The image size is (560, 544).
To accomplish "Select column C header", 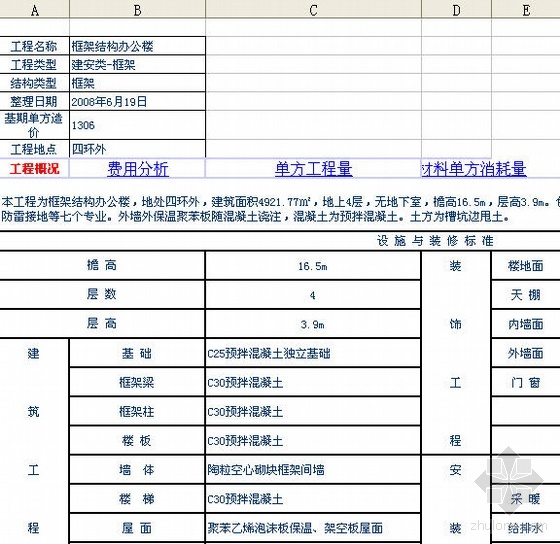I will (x=313, y=10).
